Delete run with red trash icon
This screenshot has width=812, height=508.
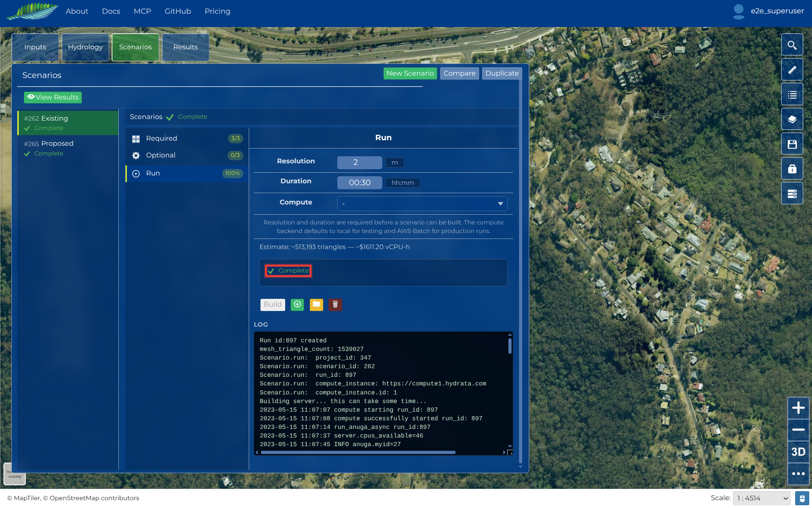click(x=335, y=304)
